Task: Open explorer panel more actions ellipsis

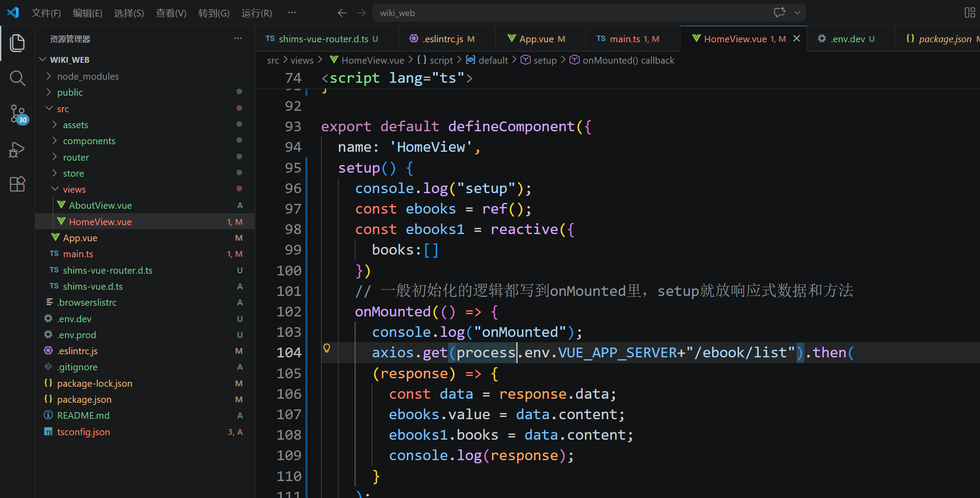Action: pyautogui.click(x=238, y=39)
